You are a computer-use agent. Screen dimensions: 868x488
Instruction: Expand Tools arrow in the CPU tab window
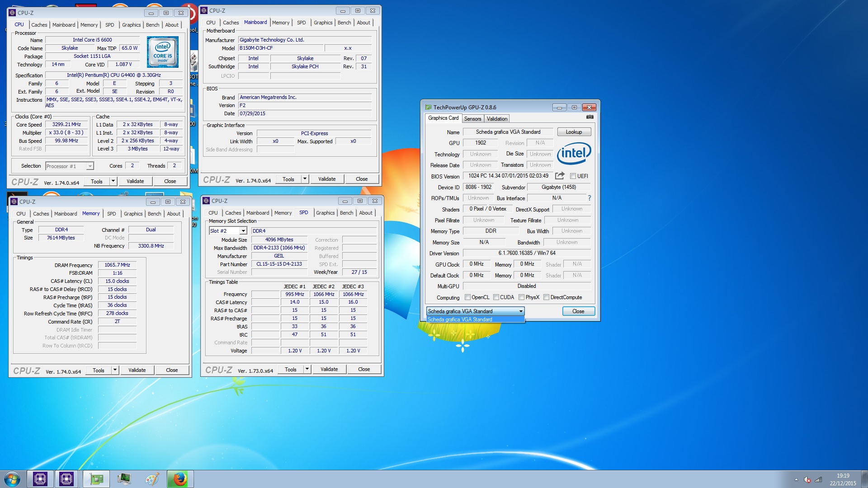pos(113,181)
